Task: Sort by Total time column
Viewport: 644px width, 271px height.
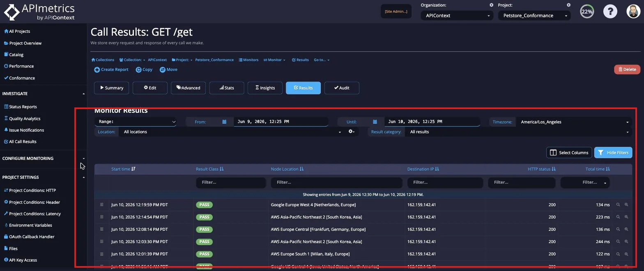Action: click(x=598, y=169)
